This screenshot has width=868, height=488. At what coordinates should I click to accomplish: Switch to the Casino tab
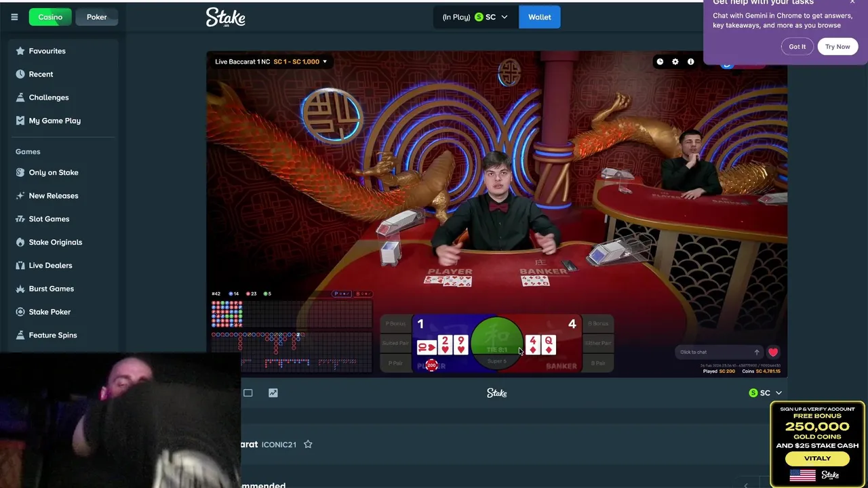click(x=50, y=17)
